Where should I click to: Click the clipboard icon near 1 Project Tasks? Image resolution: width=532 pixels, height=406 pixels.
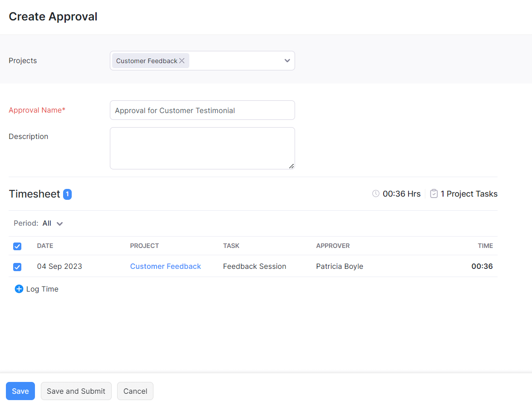[x=433, y=193]
